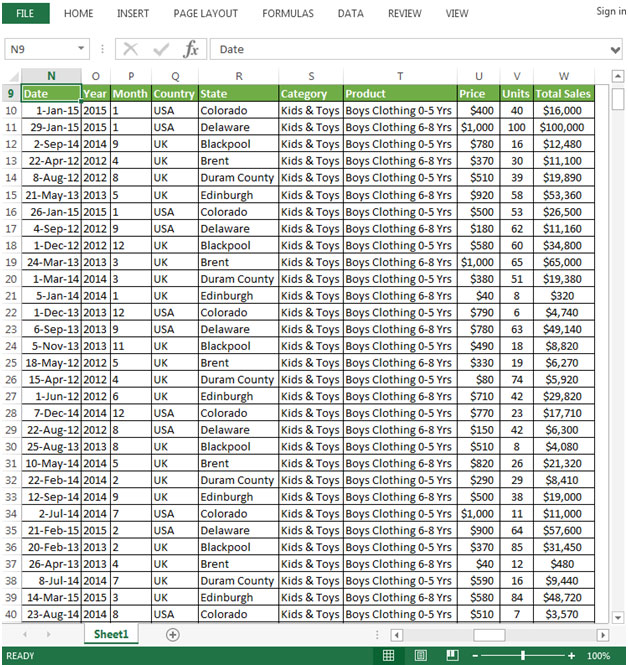628x667 pixels.
Task: Click the next sheet navigation arrow
Action: point(49,635)
